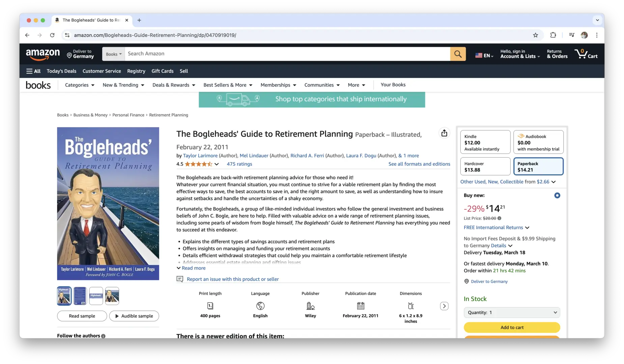Go back to the previous page
This screenshot has width=624, height=364.
point(27,35)
